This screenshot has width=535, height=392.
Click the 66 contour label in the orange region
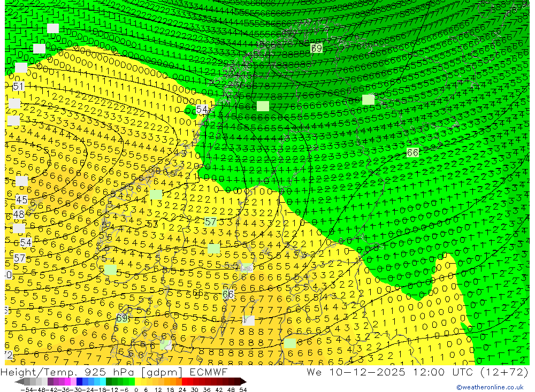click(x=228, y=294)
